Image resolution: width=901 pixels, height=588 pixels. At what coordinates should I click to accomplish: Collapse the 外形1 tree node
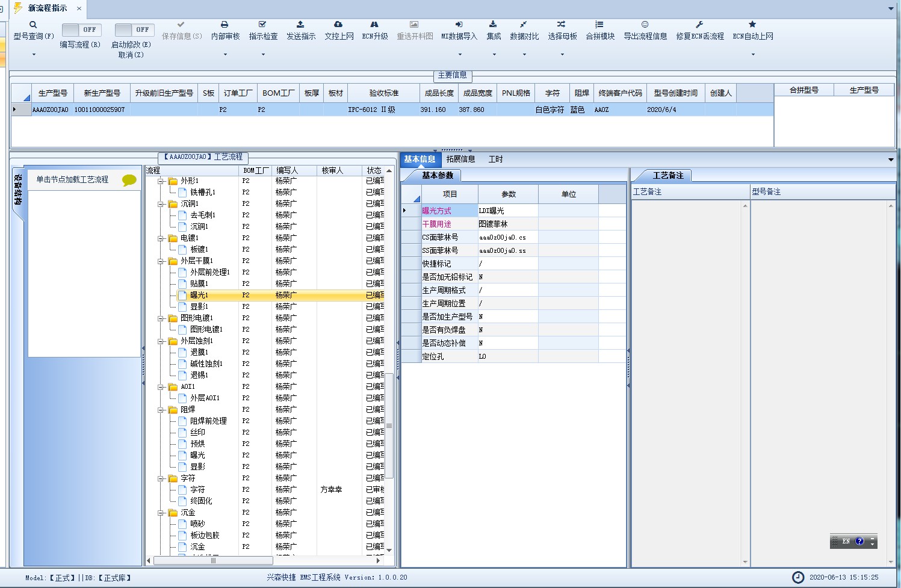(x=161, y=181)
